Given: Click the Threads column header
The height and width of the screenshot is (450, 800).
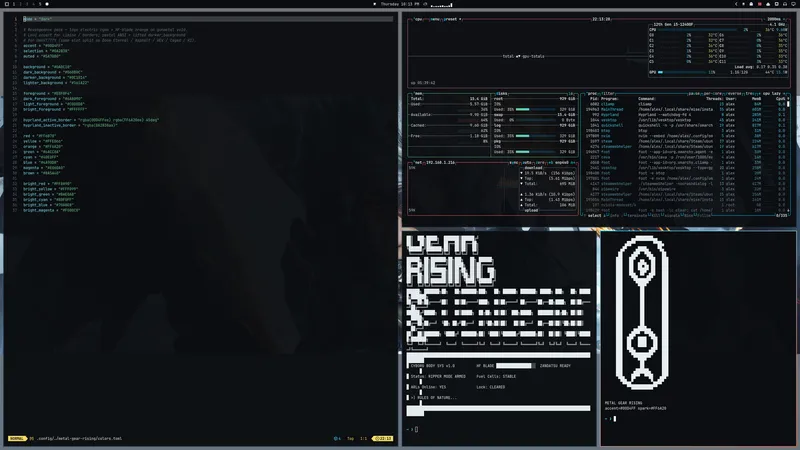Looking at the screenshot, I should (714, 99).
